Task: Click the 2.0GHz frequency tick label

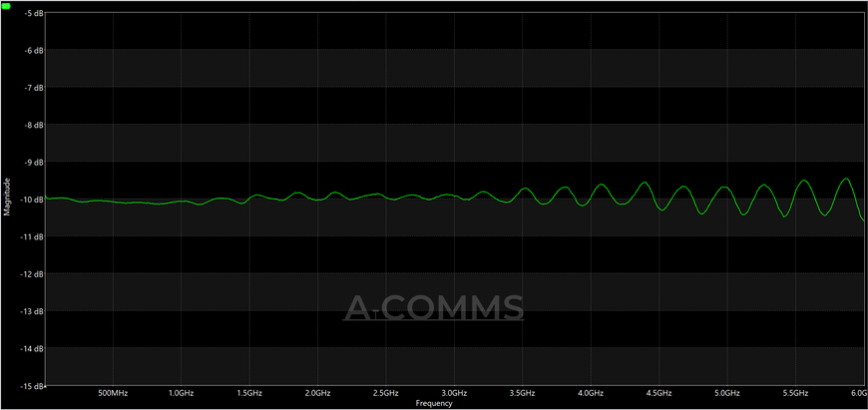Action: [x=317, y=393]
